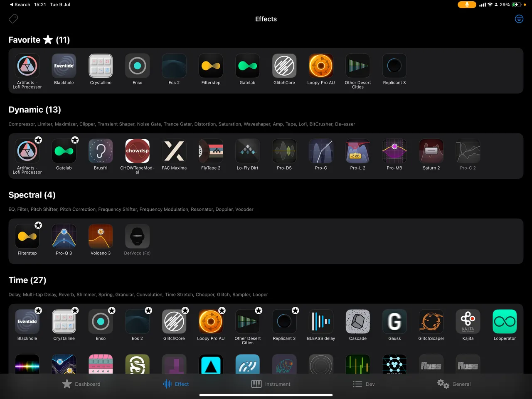Select the Lo-Fly Dirt effect

pyautogui.click(x=248, y=151)
